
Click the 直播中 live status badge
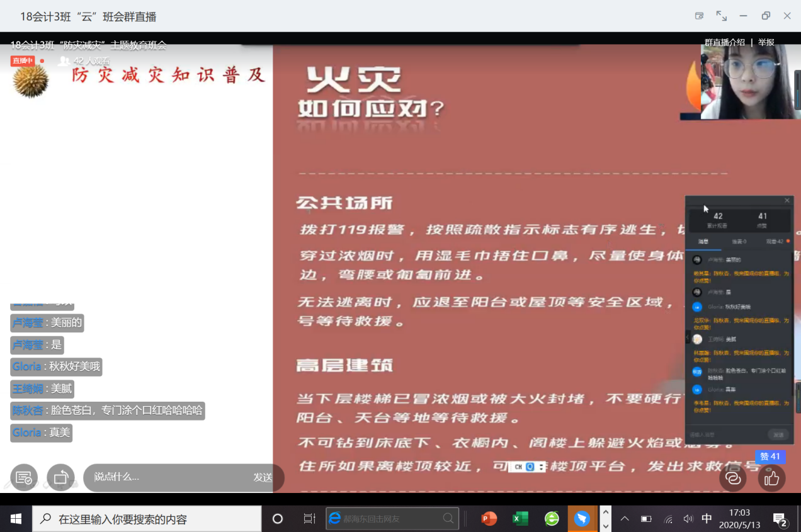tap(23, 60)
